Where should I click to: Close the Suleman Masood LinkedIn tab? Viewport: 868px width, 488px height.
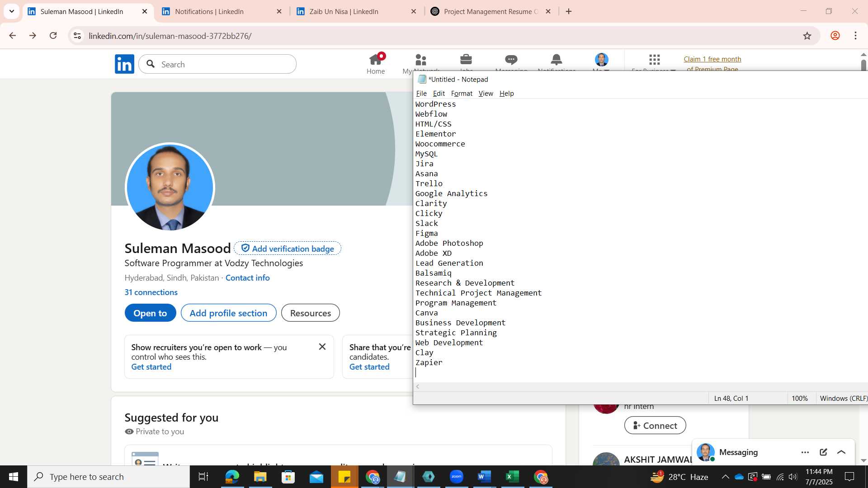[145, 11]
